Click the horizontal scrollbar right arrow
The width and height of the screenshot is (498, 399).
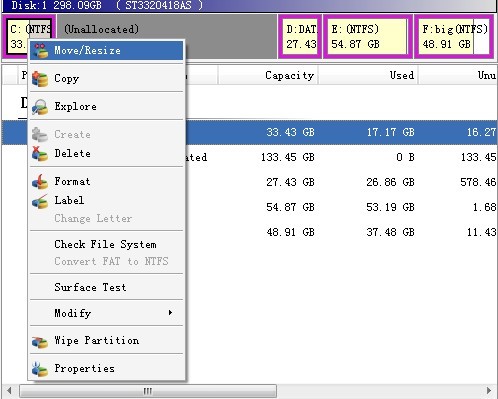(489, 390)
